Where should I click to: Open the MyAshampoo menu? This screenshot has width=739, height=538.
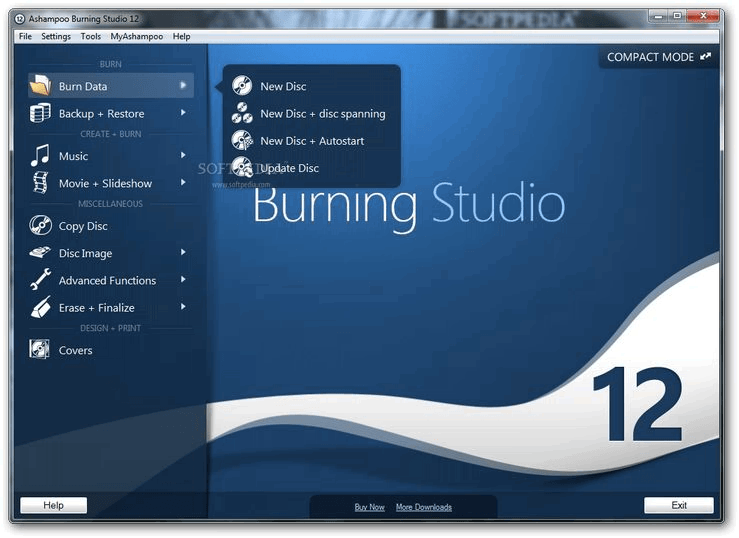click(137, 36)
